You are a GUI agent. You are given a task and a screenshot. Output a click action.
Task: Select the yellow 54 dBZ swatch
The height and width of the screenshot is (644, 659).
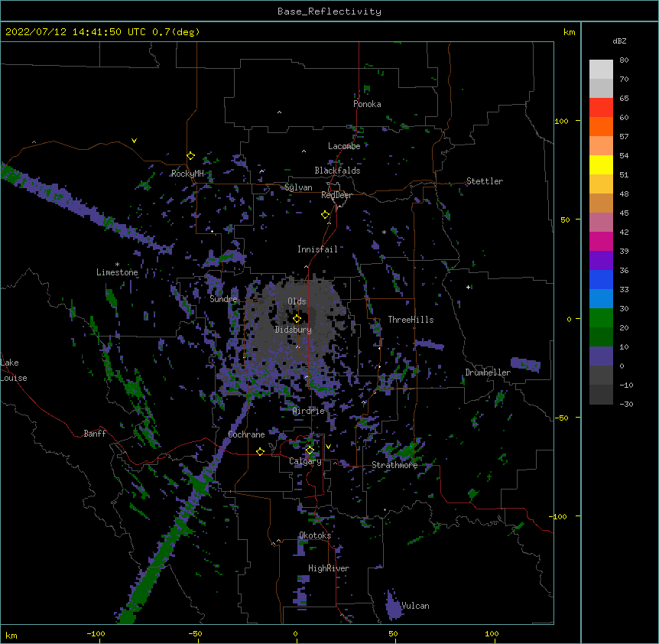point(601,164)
